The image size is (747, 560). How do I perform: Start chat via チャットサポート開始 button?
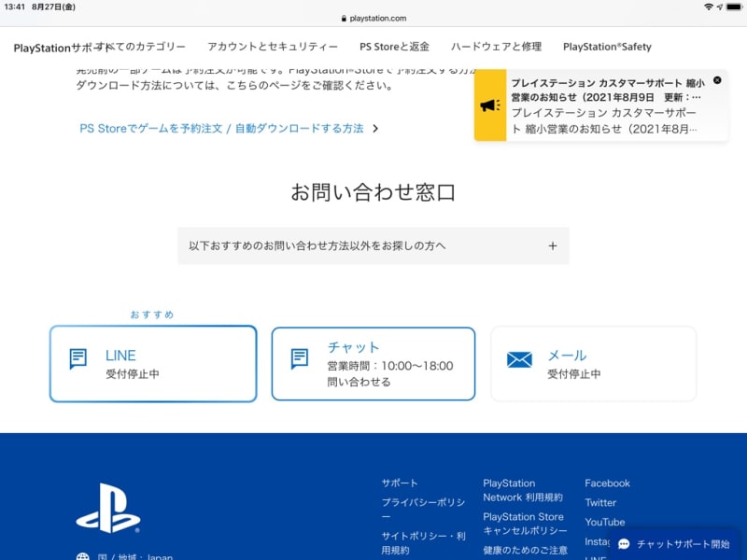673,544
